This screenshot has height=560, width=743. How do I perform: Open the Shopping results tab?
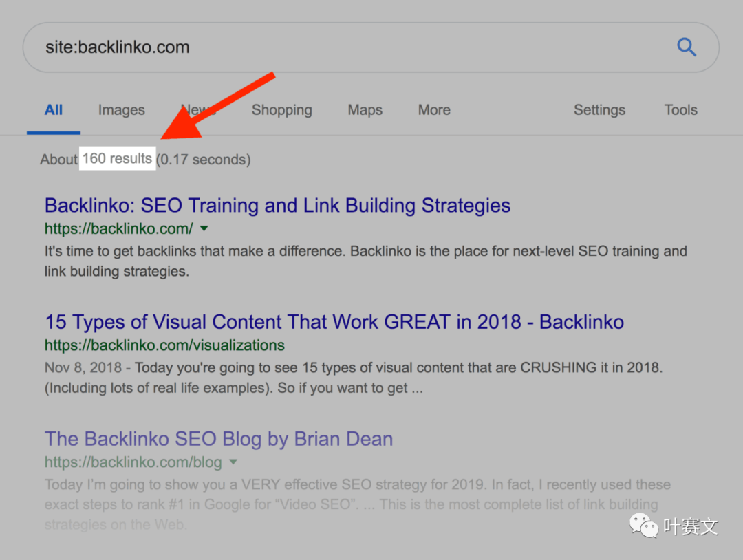[281, 110]
